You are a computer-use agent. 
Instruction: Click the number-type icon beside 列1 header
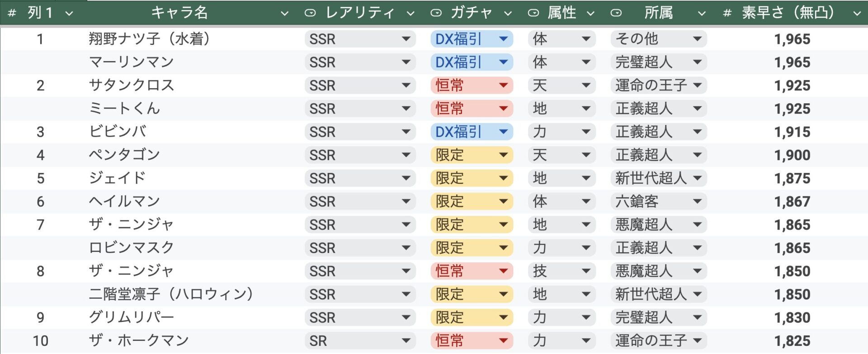pos(12,13)
